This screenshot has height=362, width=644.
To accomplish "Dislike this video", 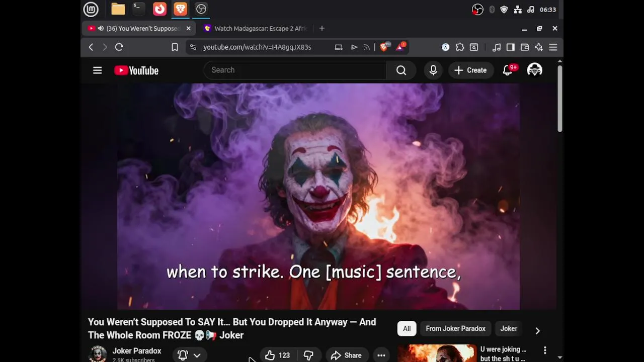I will pyautogui.click(x=308, y=355).
